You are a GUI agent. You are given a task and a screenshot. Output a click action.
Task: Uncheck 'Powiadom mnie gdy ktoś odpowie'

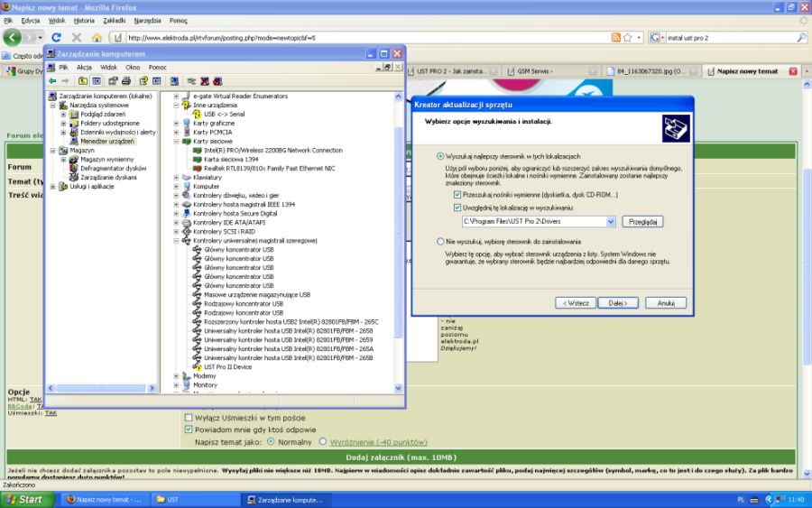pos(189,429)
